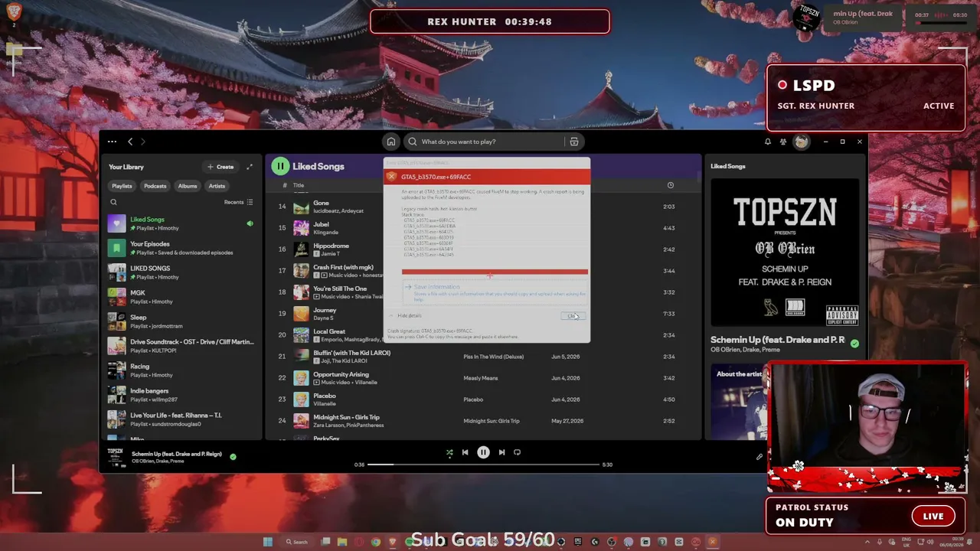This screenshot has width=980, height=551.
Task: Open the 'Measly Means' album link
Action: point(480,378)
